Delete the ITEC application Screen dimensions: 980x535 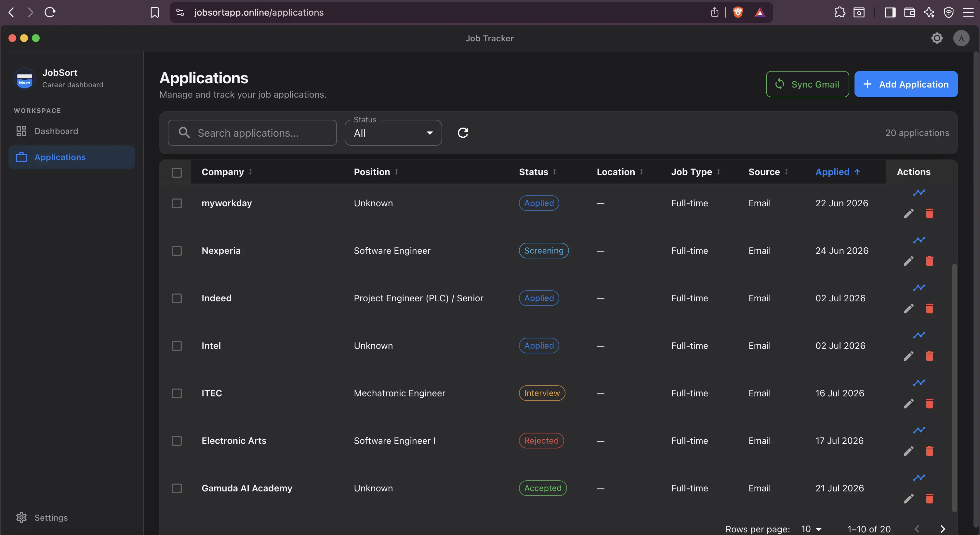929,404
